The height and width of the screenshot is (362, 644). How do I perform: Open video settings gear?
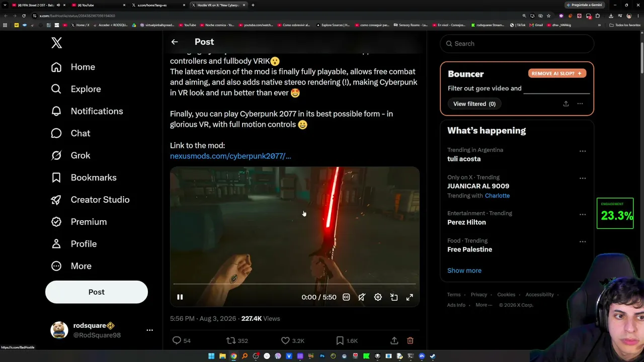coord(378,297)
